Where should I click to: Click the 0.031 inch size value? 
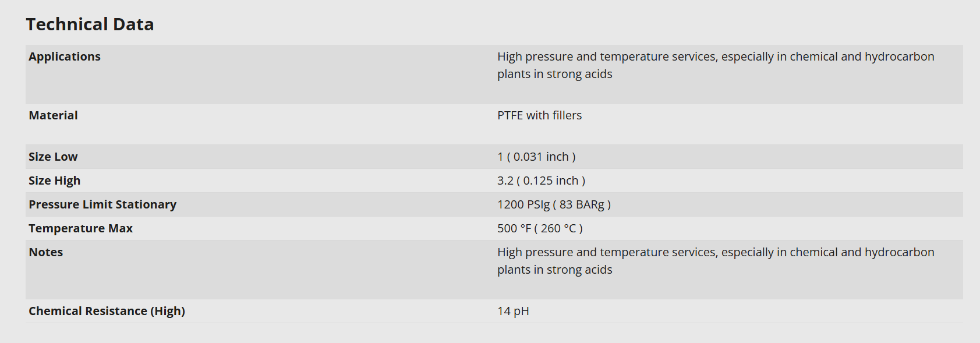tap(542, 157)
